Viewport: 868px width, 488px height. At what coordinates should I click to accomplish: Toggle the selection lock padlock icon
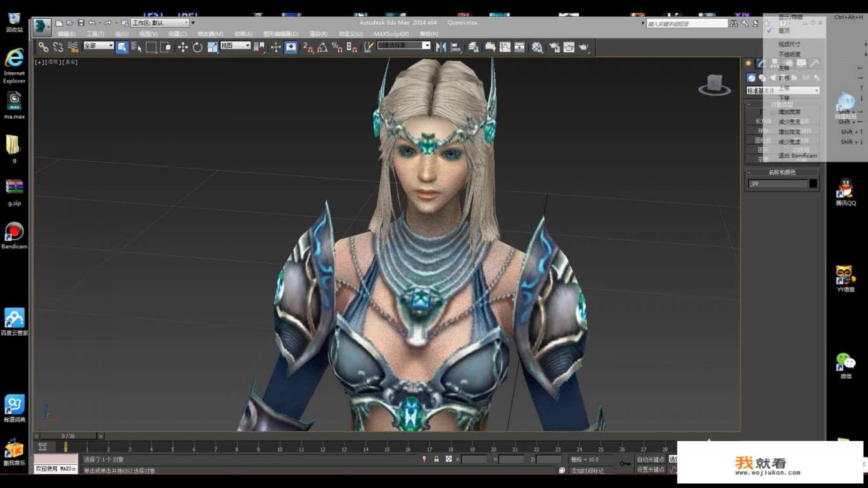click(x=437, y=459)
